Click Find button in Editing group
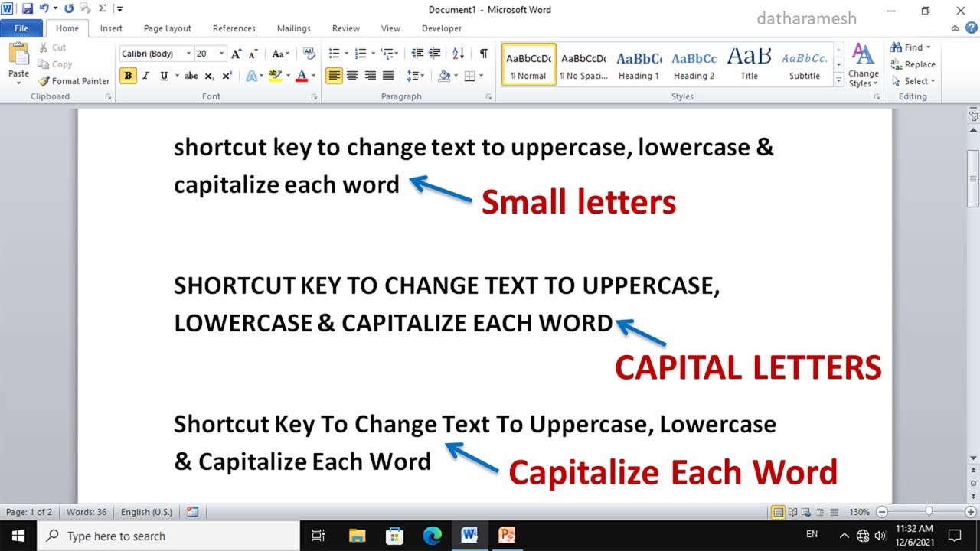980x551 pixels. [911, 47]
